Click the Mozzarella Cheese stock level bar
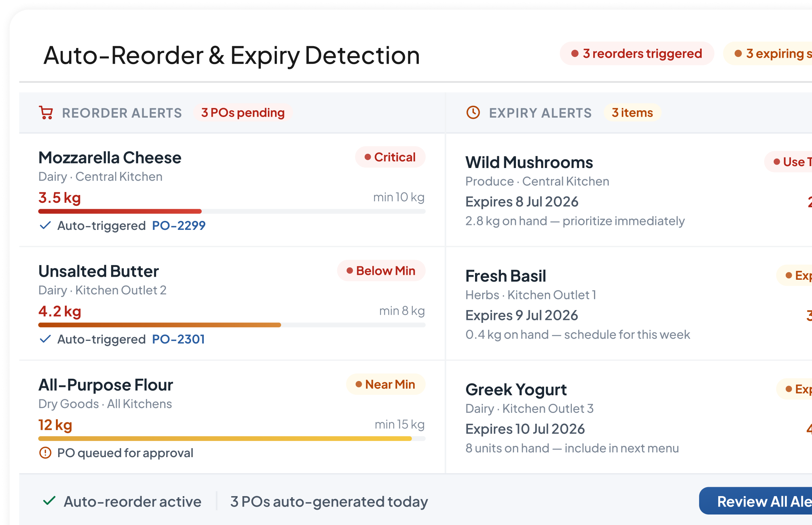The height and width of the screenshot is (525, 812). click(232, 211)
